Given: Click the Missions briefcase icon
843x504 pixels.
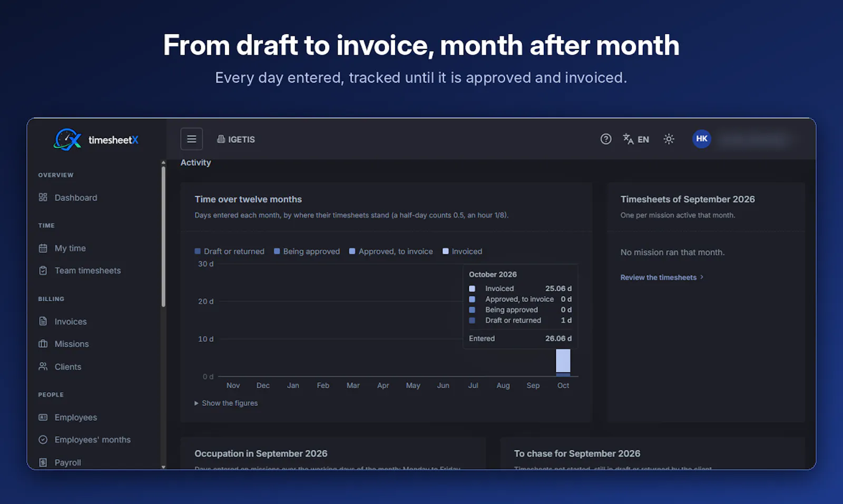Looking at the screenshot, I should (x=43, y=343).
